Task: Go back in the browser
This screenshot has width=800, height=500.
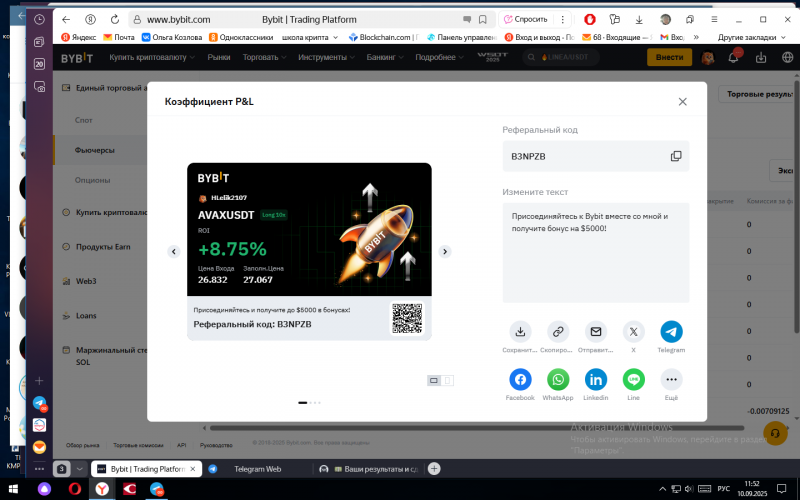Action: click(66, 19)
